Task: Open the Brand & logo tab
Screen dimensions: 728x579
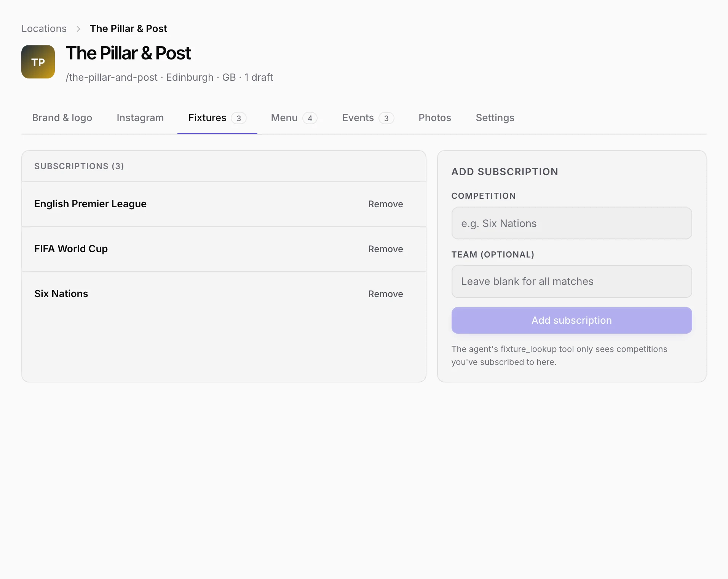Action: [62, 118]
